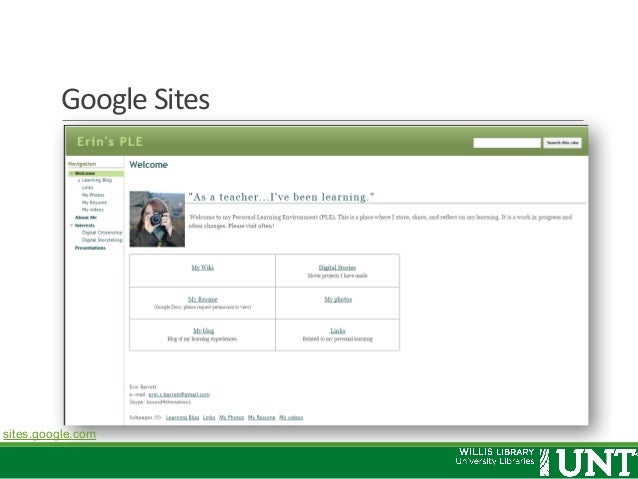Click the UNT logo in footer

tap(589, 462)
